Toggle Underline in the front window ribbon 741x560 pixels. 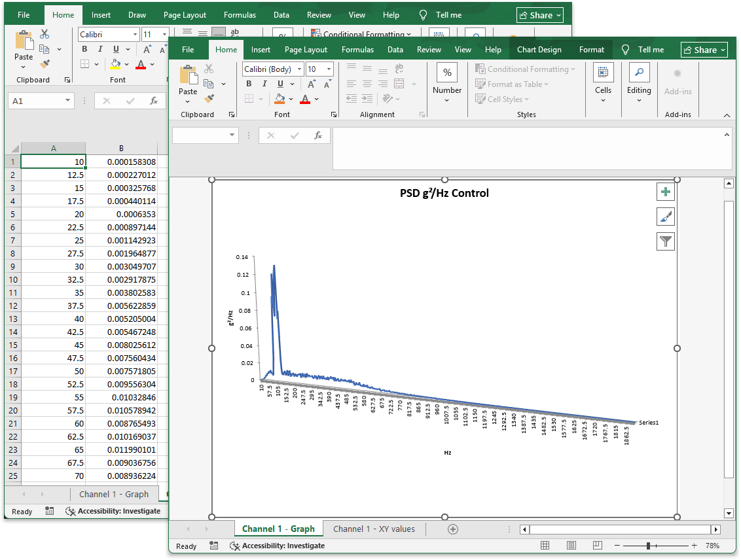point(280,84)
